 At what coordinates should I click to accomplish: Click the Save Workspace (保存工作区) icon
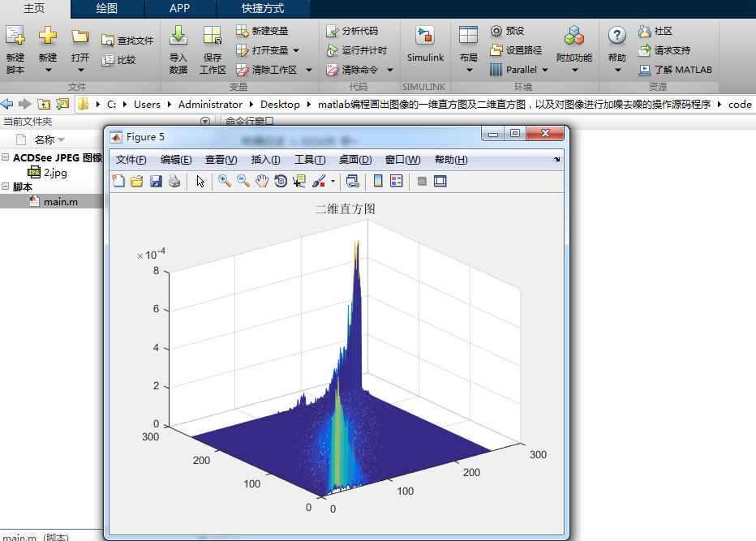pos(213,36)
